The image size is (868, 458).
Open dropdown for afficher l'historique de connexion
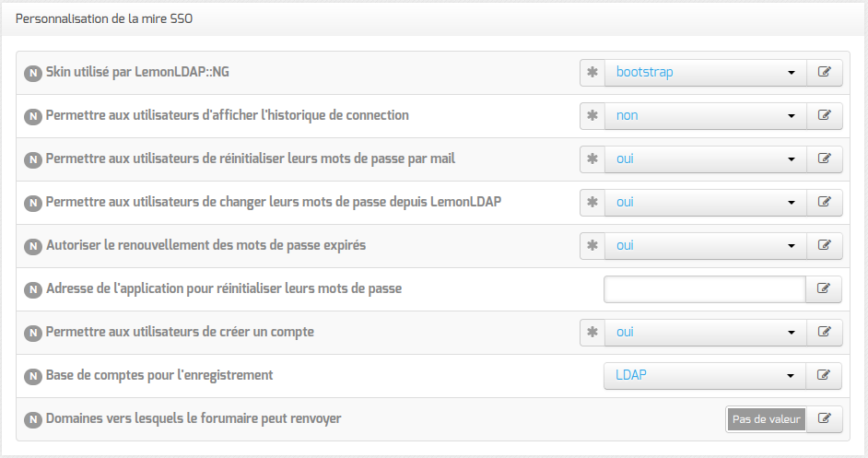pos(705,115)
